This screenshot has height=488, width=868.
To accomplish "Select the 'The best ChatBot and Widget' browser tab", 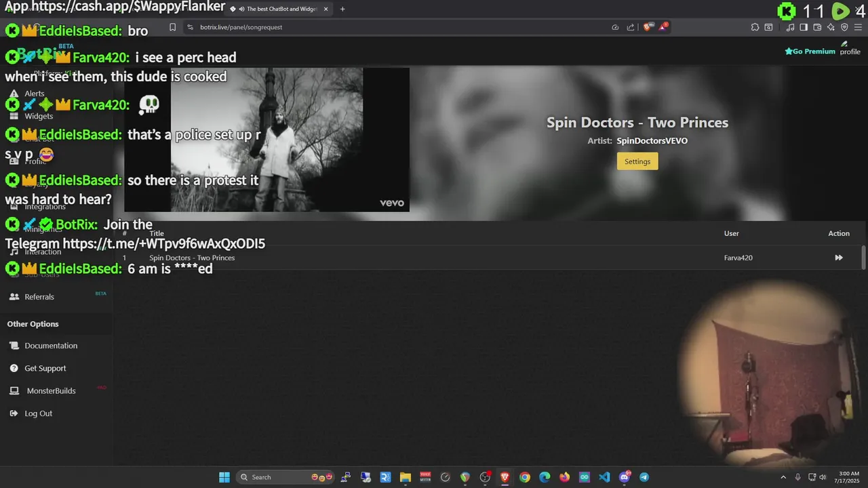I will (x=278, y=9).
